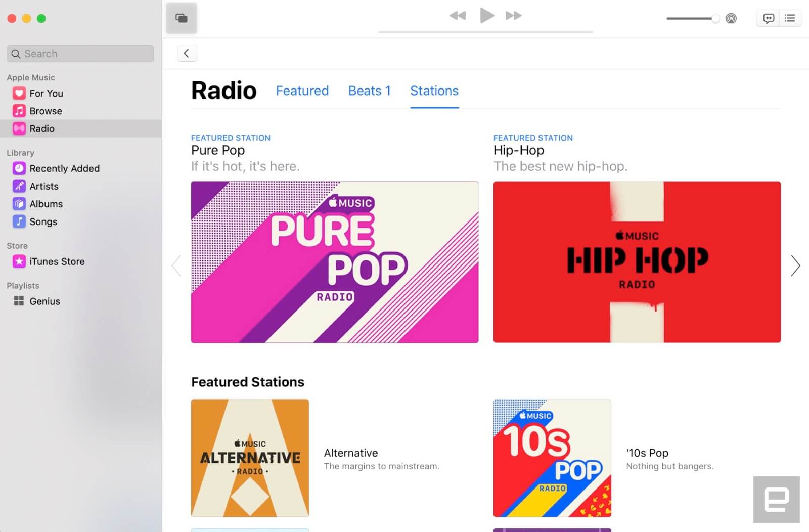
Task: Switch to the Beats 1 tab
Action: [x=370, y=91]
